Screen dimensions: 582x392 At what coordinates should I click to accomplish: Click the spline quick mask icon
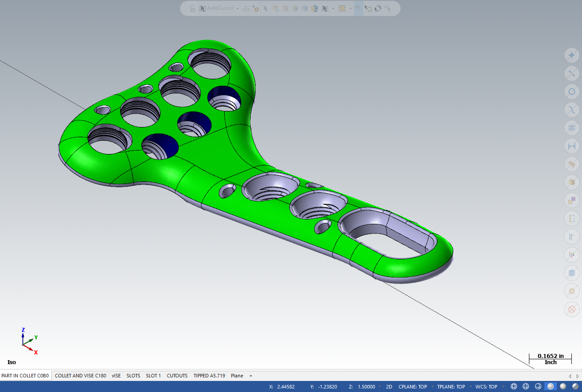571,110
